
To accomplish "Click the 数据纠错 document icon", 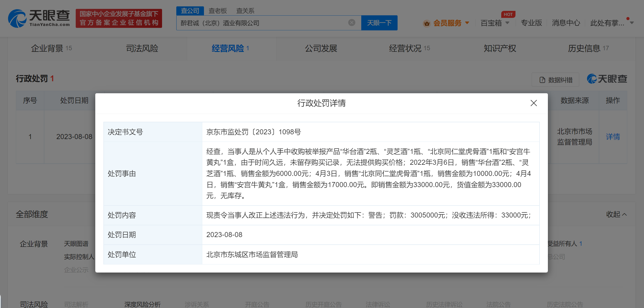I will click(x=542, y=80).
